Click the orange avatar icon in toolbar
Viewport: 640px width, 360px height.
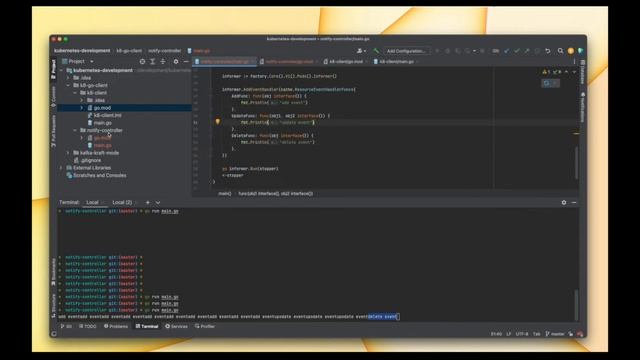point(571,51)
